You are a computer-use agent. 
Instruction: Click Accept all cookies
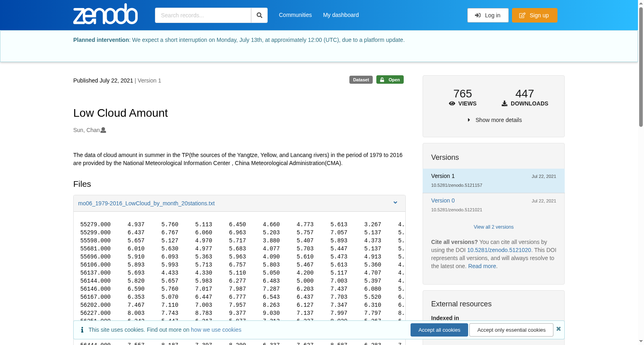[x=439, y=330]
